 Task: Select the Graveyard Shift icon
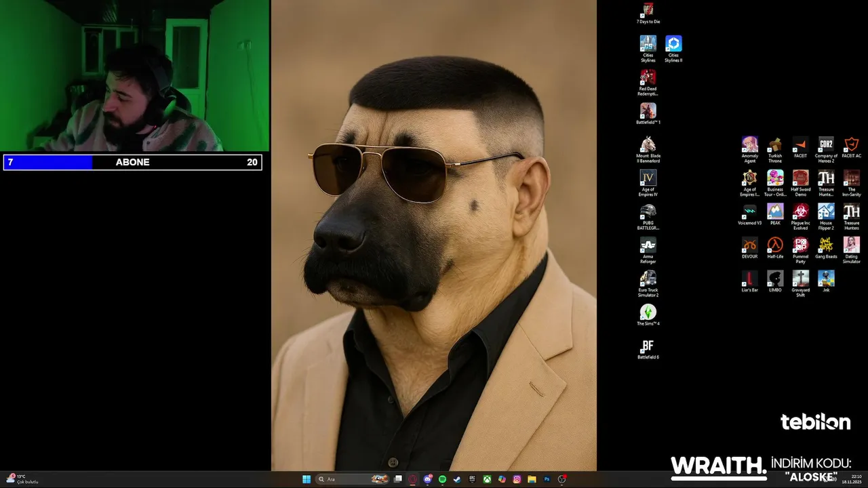pos(800,283)
